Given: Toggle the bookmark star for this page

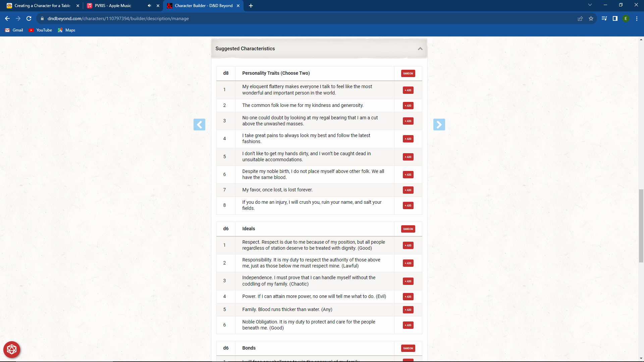Looking at the screenshot, I should point(591,18).
